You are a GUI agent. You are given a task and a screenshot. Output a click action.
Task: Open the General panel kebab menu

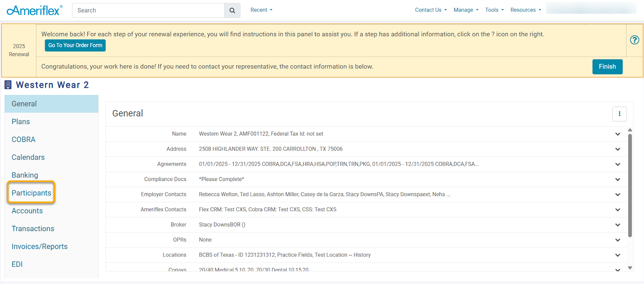[619, 114]
